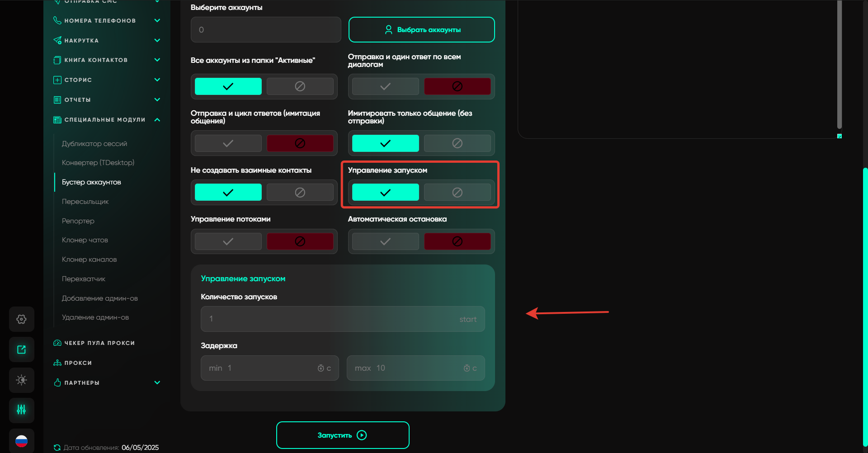
Task: Click the external link icon in left rail
Action: [21, 349]
